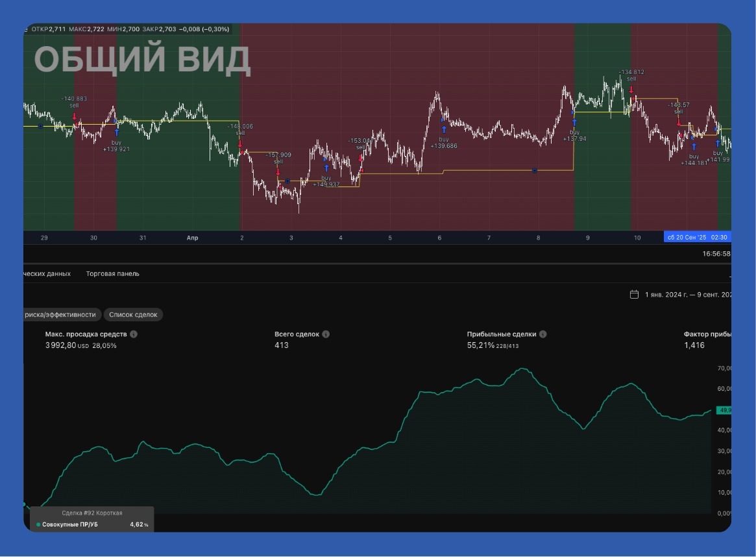Click total trades value 413
Image resolution: width=756 pixels, height=557 pixels.
tap(282, 345)
